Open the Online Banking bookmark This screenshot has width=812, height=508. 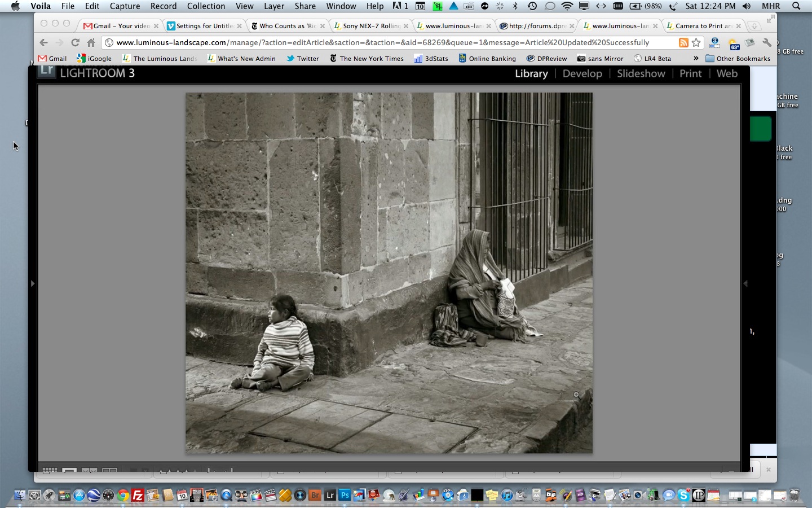[487, 58]
